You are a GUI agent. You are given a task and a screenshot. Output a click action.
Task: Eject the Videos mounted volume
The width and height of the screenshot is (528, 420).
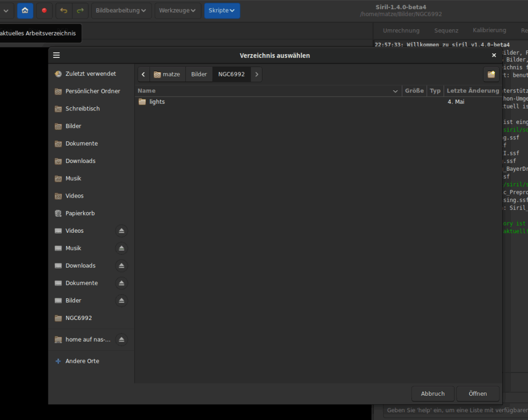[121, 231]
